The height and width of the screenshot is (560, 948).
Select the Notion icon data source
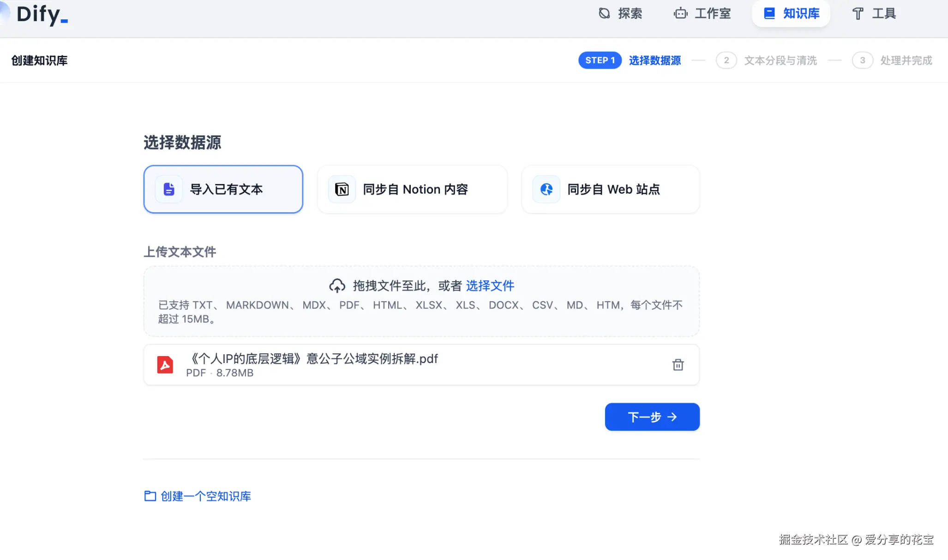(342, 189)
